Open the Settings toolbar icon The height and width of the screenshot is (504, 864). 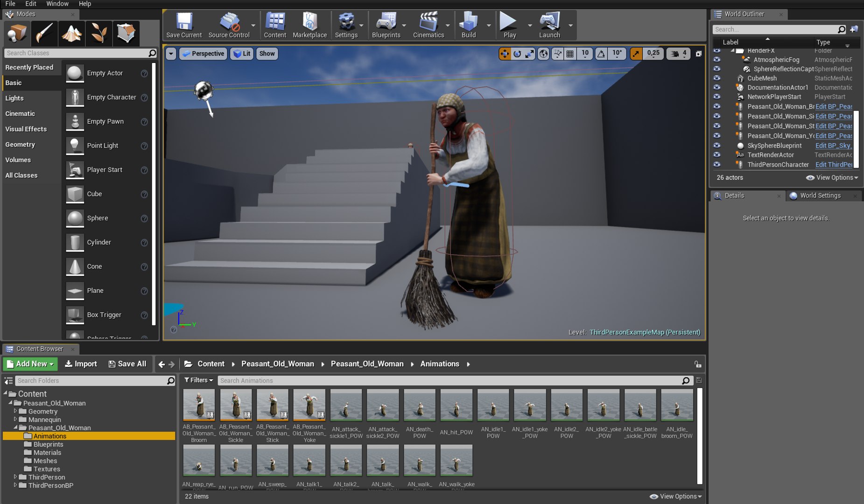coord(346,25)
